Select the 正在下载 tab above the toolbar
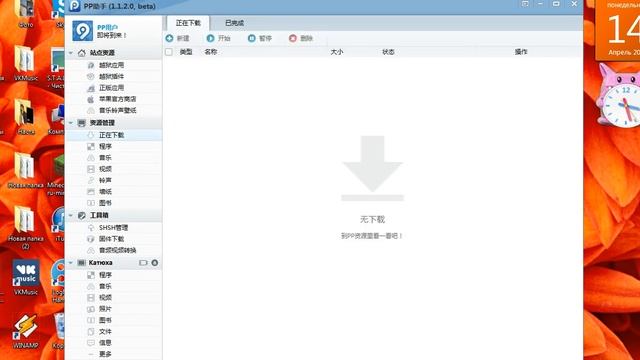The width and height of the screenshot is (640, 360). pos(188,23)
